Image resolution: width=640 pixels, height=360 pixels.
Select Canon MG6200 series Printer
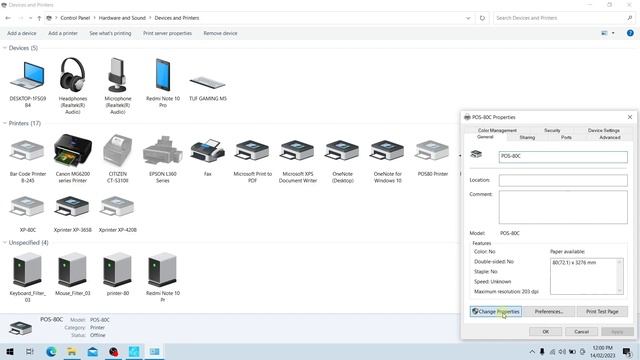click(x=73, y=159)
